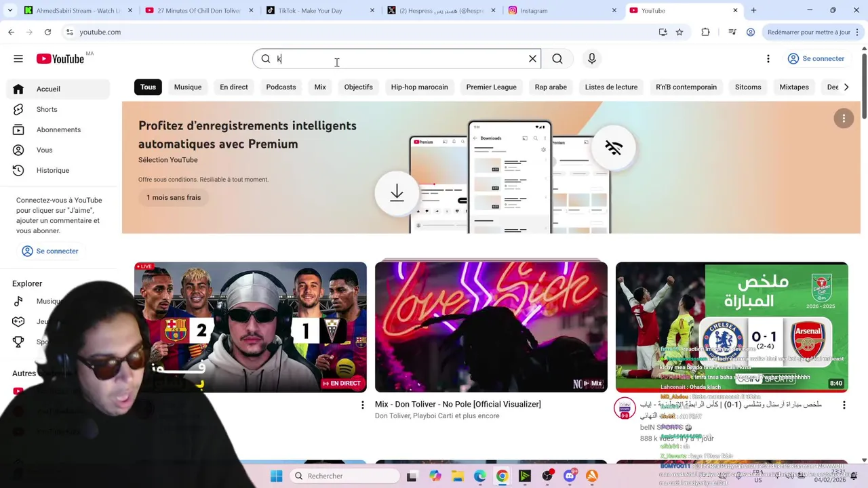Image resolution: width=868 pixels, height=488 pixels.
Task: Open options for Arsenal Chelsea highlights video
Action: click(x=844, y=405)
